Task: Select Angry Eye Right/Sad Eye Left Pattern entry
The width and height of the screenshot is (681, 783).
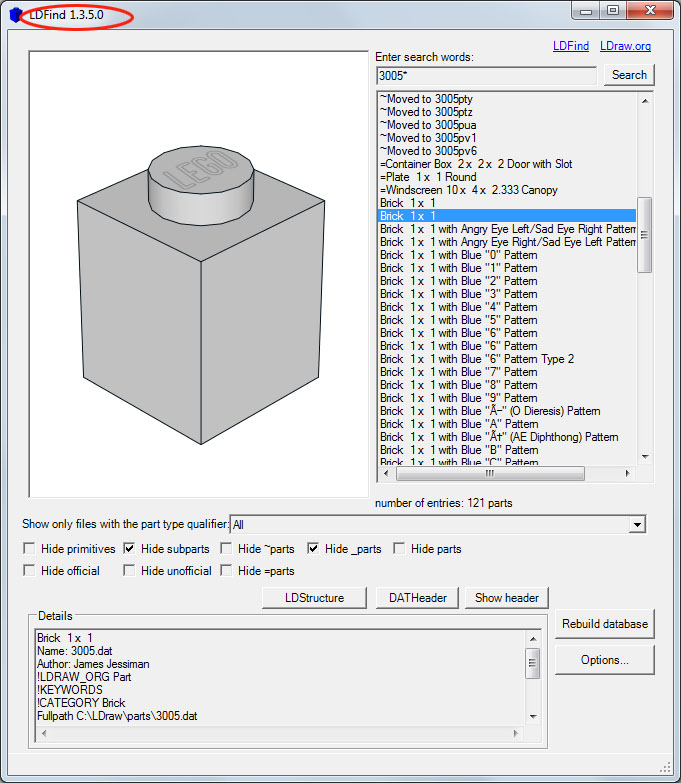Action: coord(507,242)
